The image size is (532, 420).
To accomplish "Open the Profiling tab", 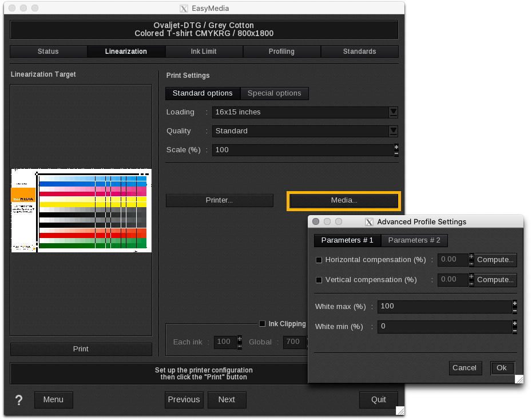I will pyautogui.click(x=281, y=51).
